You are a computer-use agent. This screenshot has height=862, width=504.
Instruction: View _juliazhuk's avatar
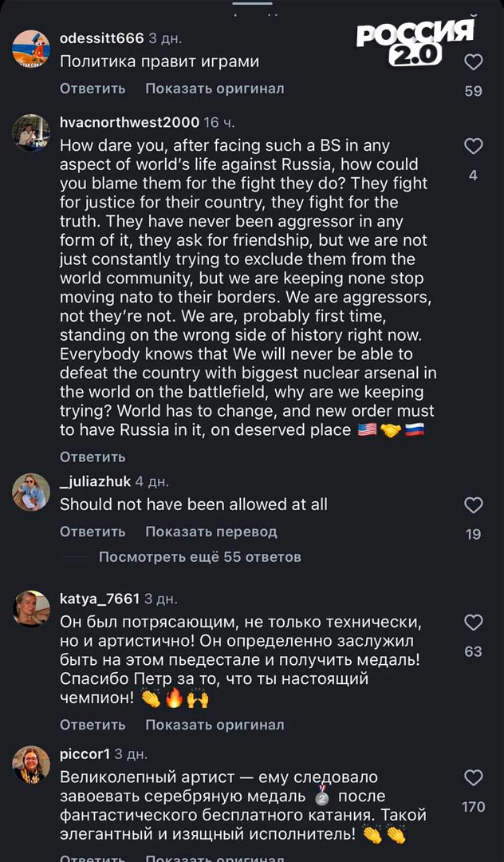[x=31, y=492]
